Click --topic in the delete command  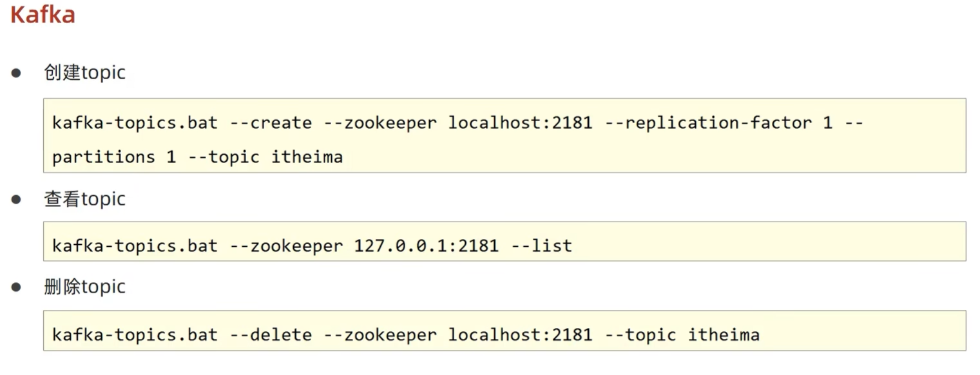(x=640, y=335)
